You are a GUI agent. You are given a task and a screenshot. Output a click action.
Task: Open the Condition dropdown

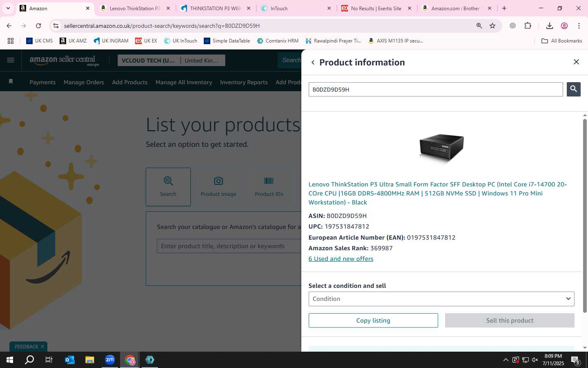441,299
